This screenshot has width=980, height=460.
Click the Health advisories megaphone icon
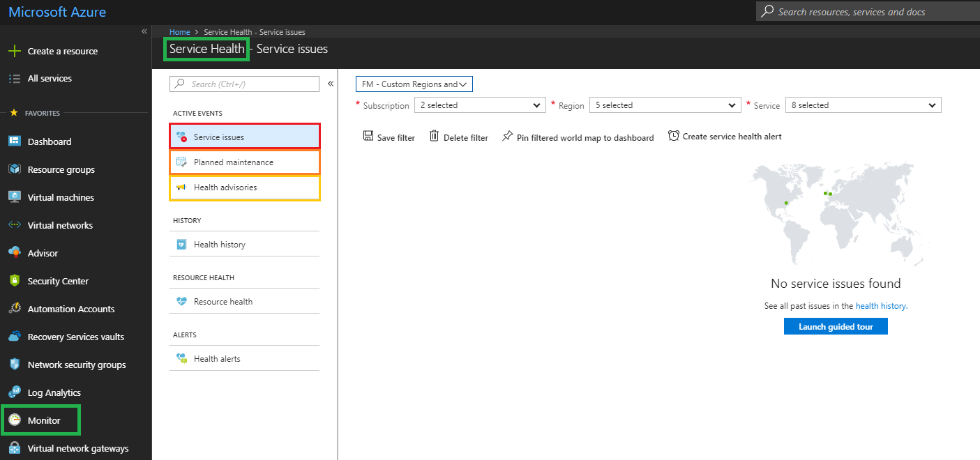coord(181,187)
